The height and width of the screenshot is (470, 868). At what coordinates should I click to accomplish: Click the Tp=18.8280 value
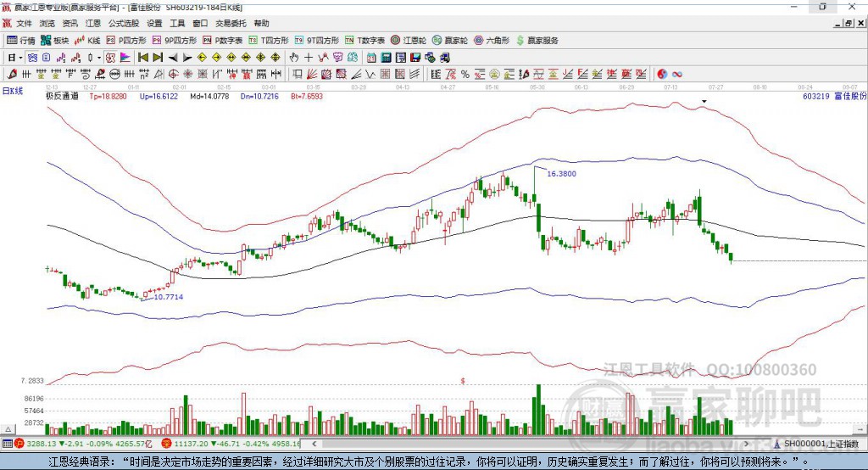pyautogui.click(x=108, y=96)
